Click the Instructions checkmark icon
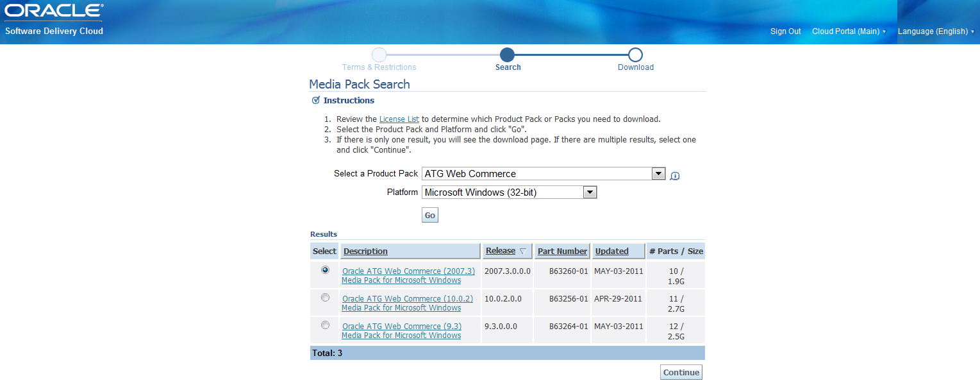The height and width of the screenshot is (392, 980). (315, 101)
